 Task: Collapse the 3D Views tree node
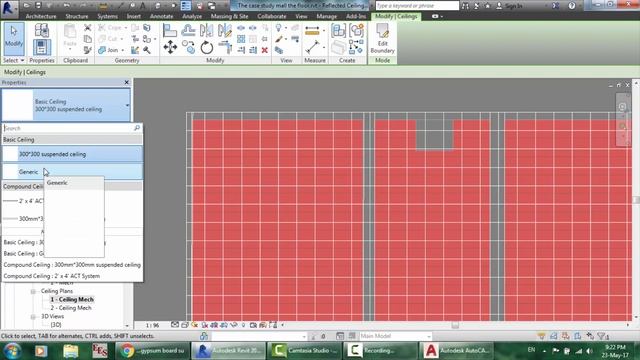[x=33, y=317]
